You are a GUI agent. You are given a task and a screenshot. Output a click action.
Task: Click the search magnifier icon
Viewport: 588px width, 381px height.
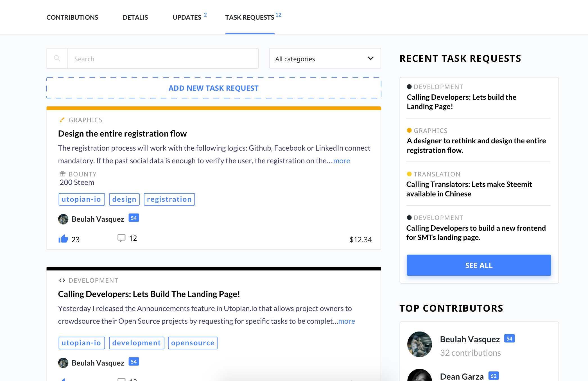(x=57, y=58)
